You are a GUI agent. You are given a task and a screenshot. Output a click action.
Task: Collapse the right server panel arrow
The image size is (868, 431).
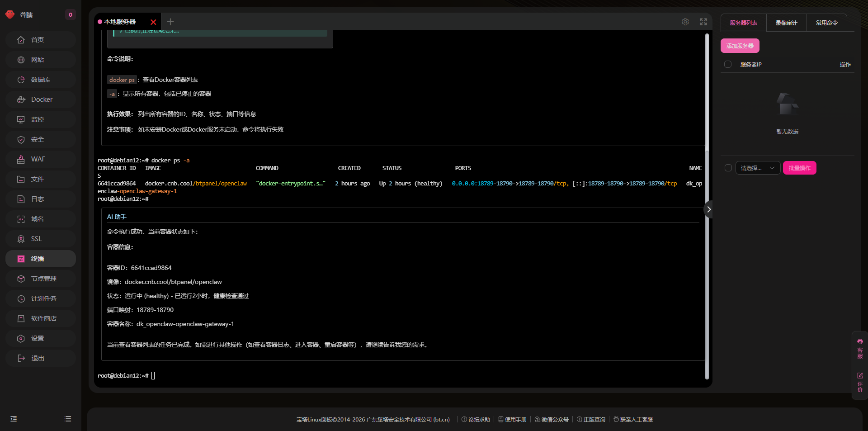point(708,209)
